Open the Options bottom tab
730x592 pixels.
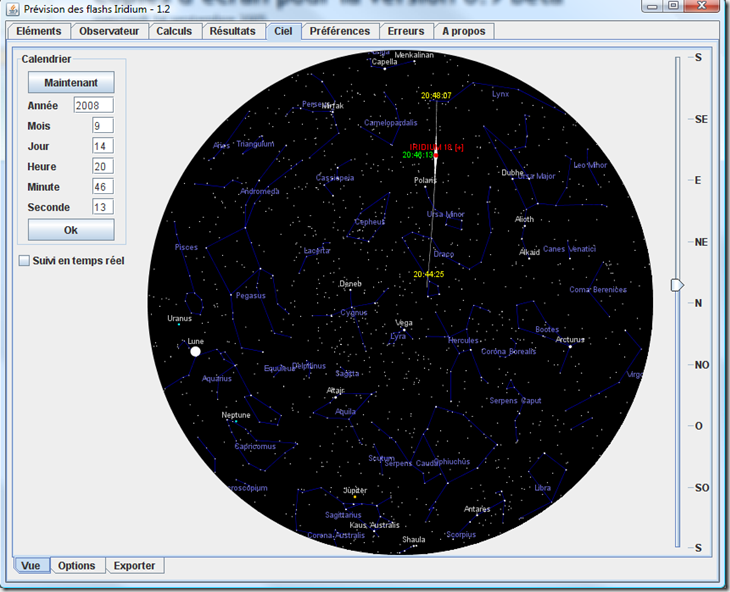(76, 565)
